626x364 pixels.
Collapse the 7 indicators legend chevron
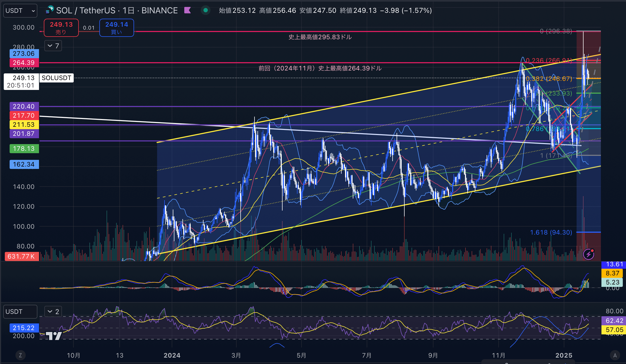pos(53,46)
